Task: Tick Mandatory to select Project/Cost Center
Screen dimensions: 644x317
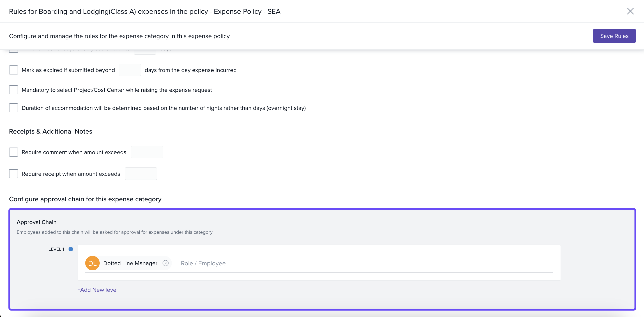Action: [x=14, y=90]
